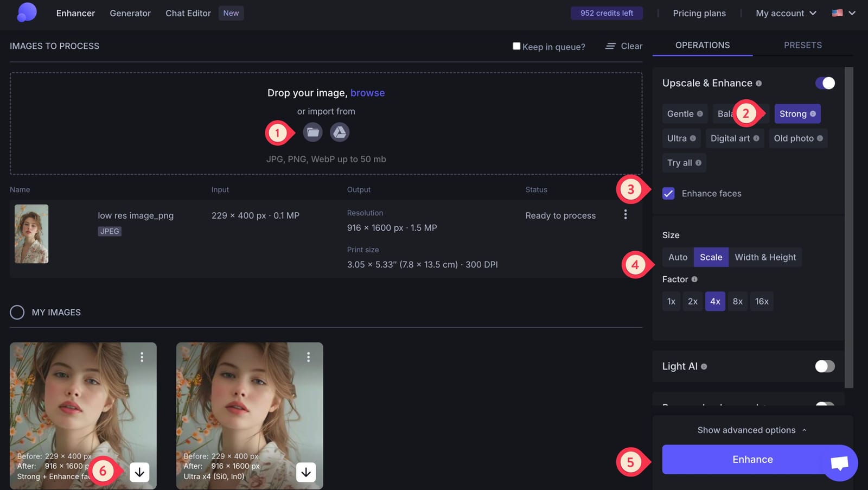Tick the Keep in queue checkbox
This screenshot has height=490, width=868.
pyautogui.click(x=516, y=46)
